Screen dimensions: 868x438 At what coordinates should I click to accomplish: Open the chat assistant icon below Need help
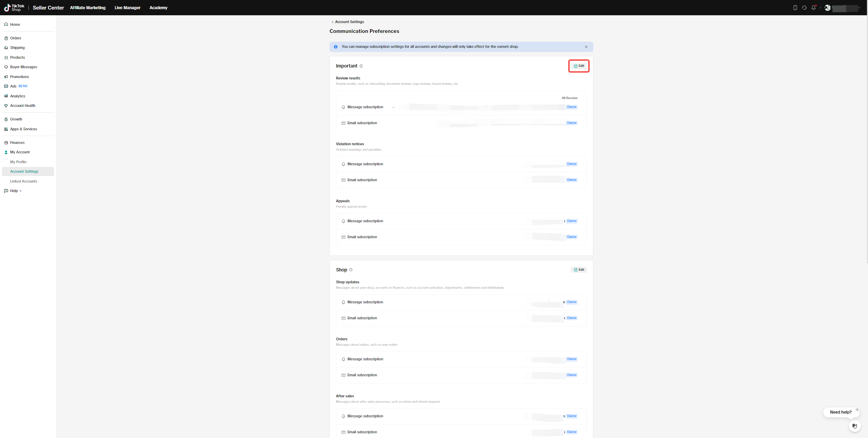[854, 426]
